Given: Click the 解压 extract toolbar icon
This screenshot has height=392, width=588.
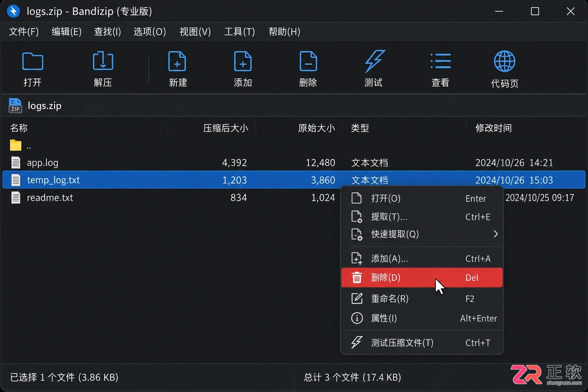Looking at the screenshot, I should click(x=103, y=61).
